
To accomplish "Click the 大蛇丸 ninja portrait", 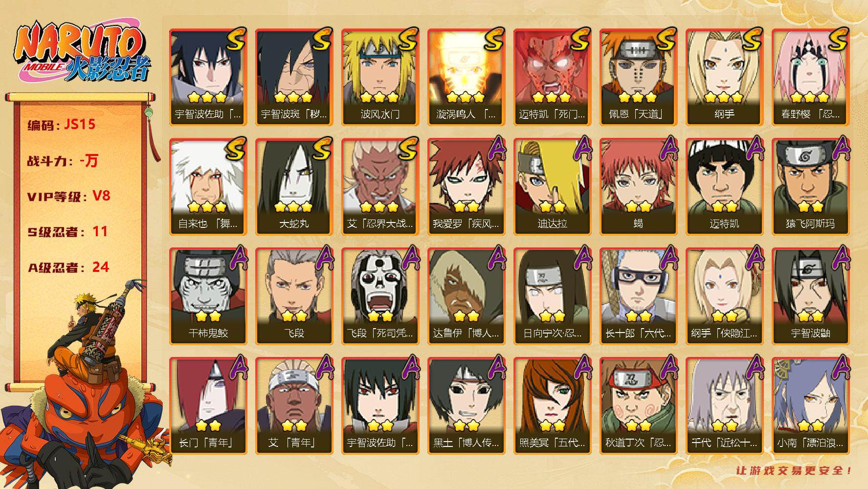I will [294, 186].
